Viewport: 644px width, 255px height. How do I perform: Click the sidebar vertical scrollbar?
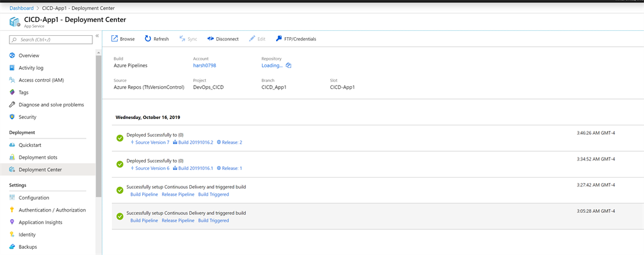pos(99,126)
